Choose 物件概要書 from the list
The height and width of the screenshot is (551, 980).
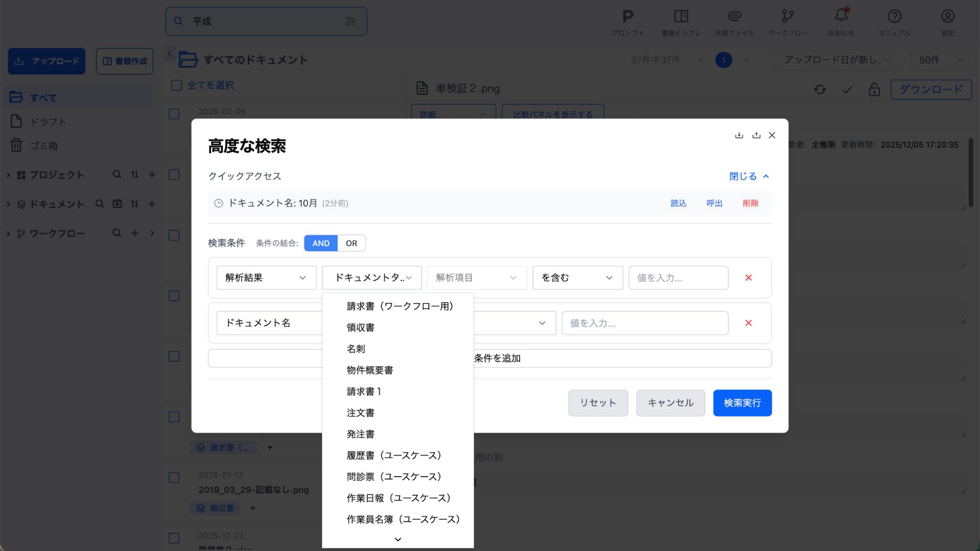tap(370, 370)
